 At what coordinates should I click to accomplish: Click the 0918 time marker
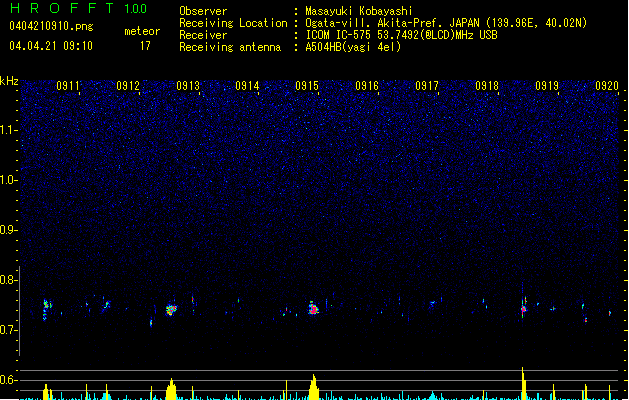click(487, 86)
